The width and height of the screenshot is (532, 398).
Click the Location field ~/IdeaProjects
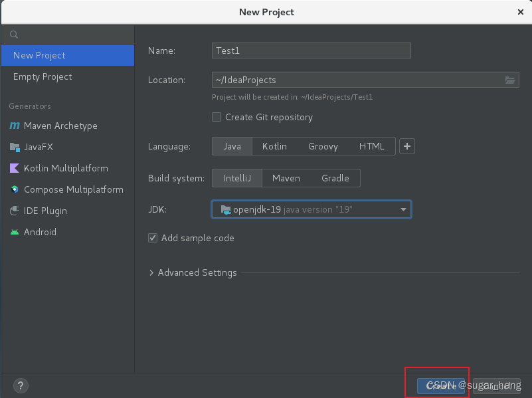tap(365, 80)
